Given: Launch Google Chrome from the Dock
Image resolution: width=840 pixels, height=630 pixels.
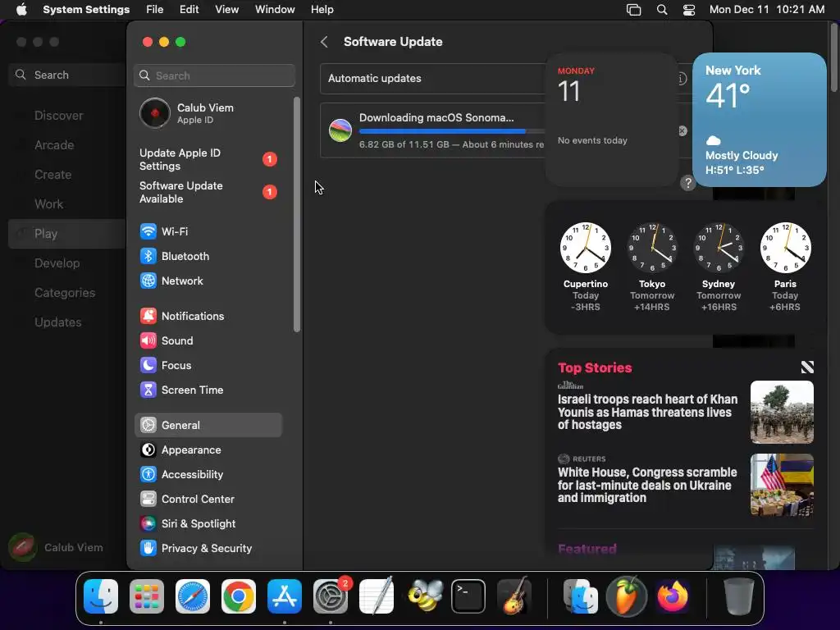Looking at the screenshot, I should tap(239, 596).
